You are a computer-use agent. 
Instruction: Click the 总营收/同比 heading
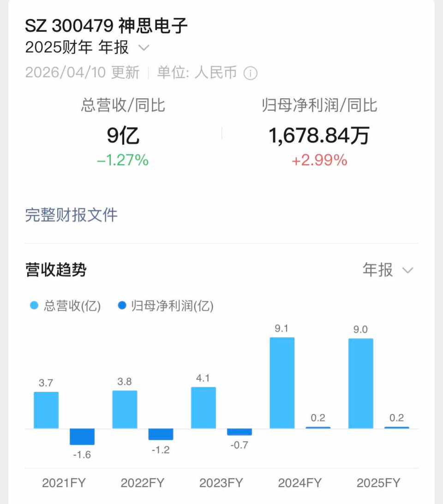pyautogui.click(x=123, y=105)
